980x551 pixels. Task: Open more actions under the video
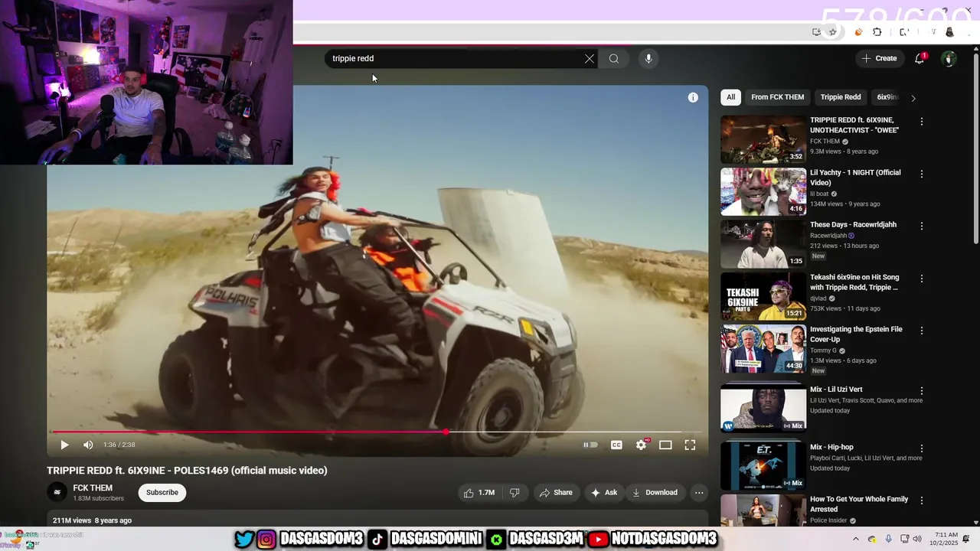click(x=699, y=493)
